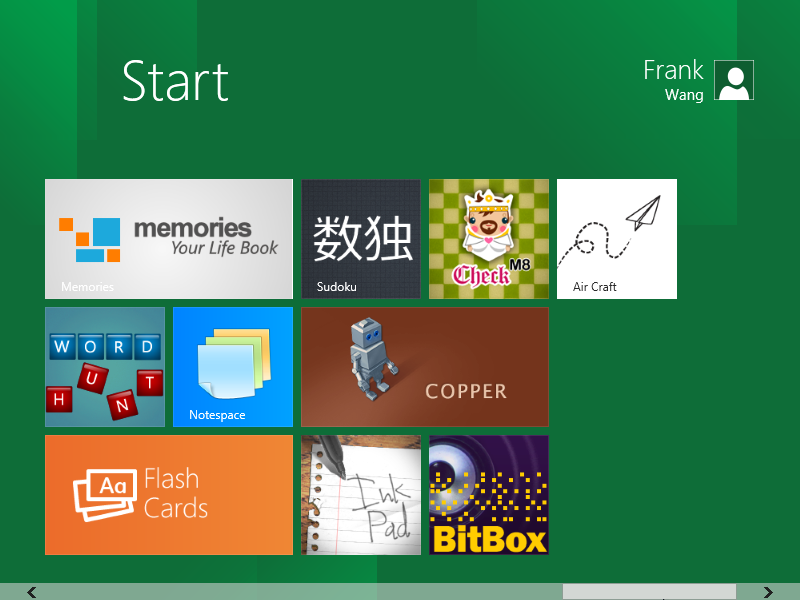The width and height of the screenshot is (800, 600).
Task: Launch the Copper robot tile
Action: (x=425, y=367)
